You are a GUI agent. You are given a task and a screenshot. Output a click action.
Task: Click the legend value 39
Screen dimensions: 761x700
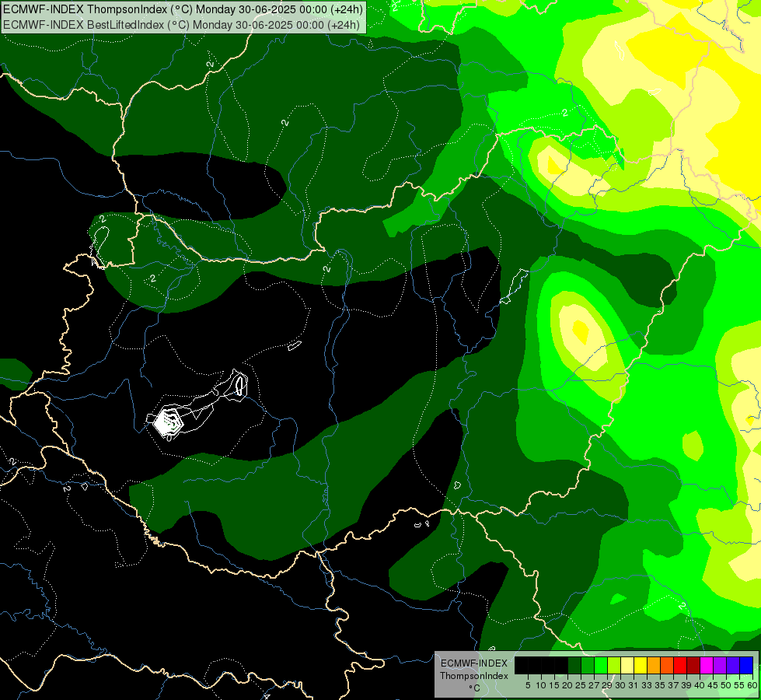(686, 685)
